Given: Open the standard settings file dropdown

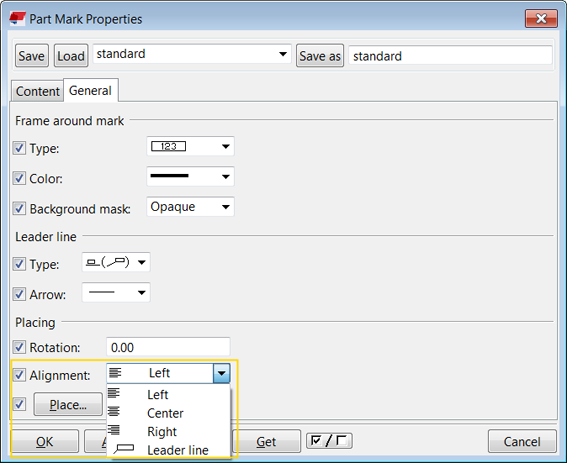Looking at the screenshot, I should (x=192, y=54).
